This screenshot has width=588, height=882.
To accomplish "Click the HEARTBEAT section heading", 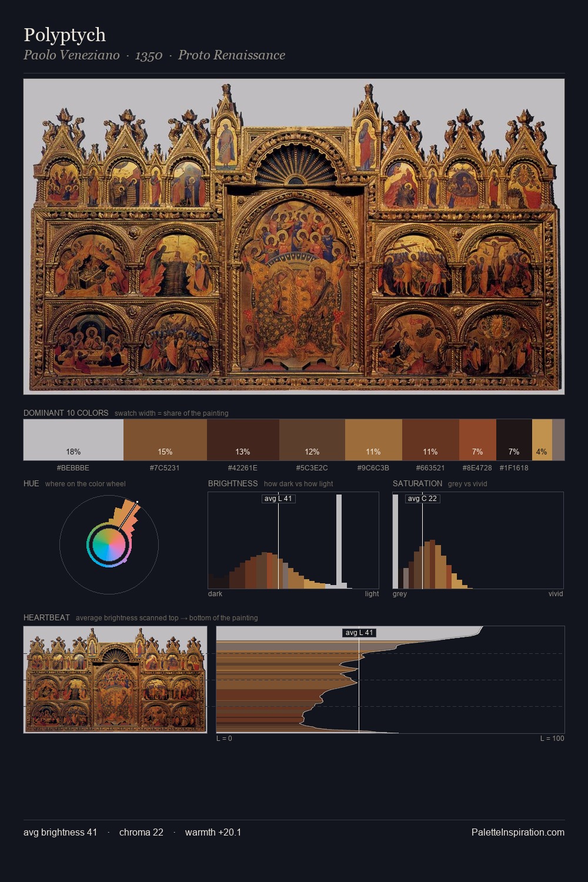I will [x=46, y=617].
